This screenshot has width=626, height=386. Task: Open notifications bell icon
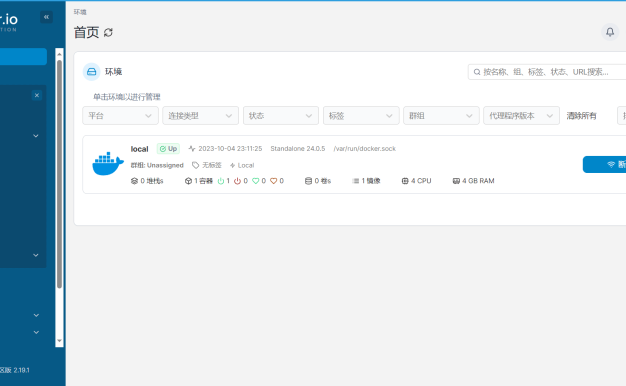[610, 32]
